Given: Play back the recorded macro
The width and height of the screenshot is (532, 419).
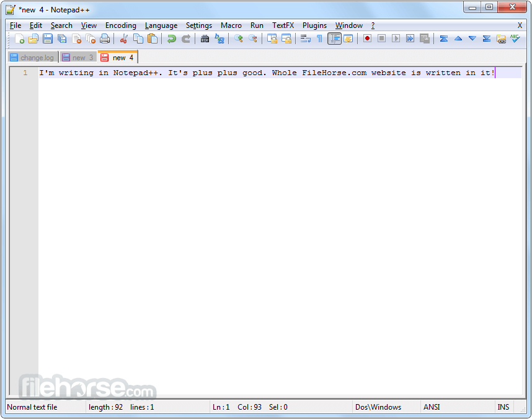Looking at the screenshot, I should [x=396, y=38].
